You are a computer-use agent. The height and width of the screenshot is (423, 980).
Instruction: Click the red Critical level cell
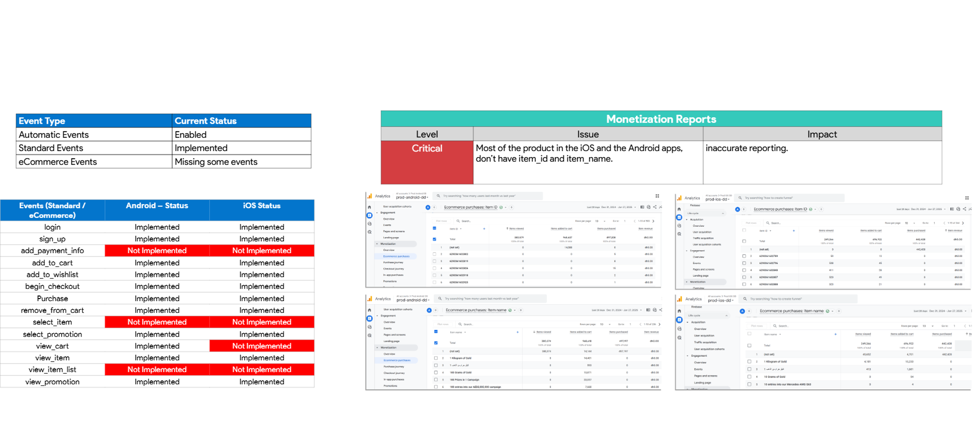pos(427,163)
